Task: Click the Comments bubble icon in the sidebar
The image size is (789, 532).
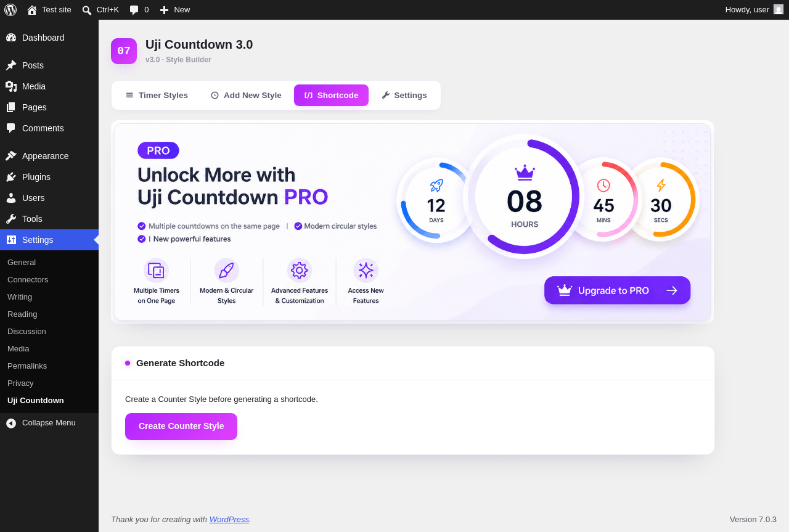Action: pos(11,128)
